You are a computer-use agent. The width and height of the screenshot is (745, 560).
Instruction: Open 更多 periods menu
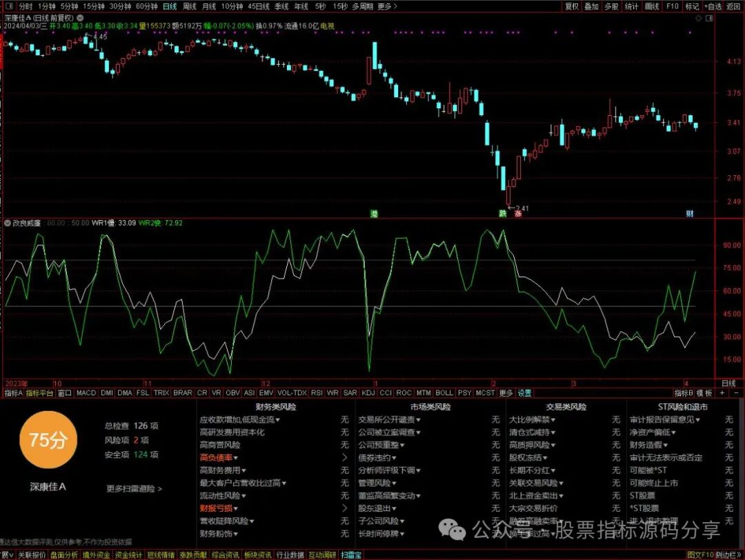(387, 6)
